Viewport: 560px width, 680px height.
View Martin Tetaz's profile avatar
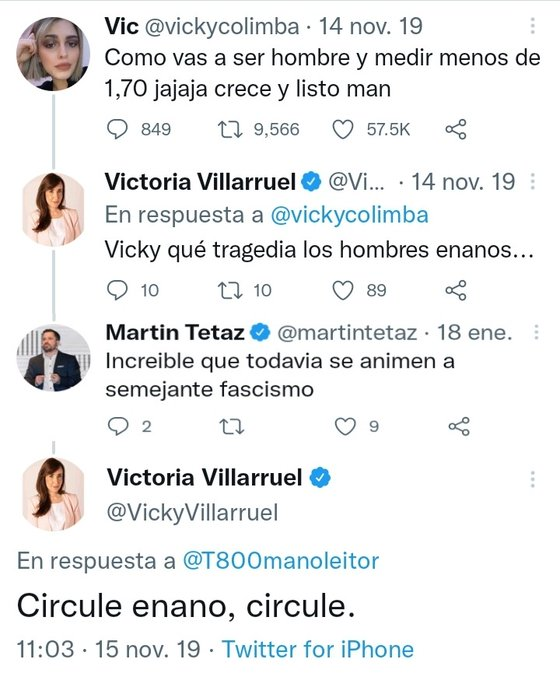(53, 358)
